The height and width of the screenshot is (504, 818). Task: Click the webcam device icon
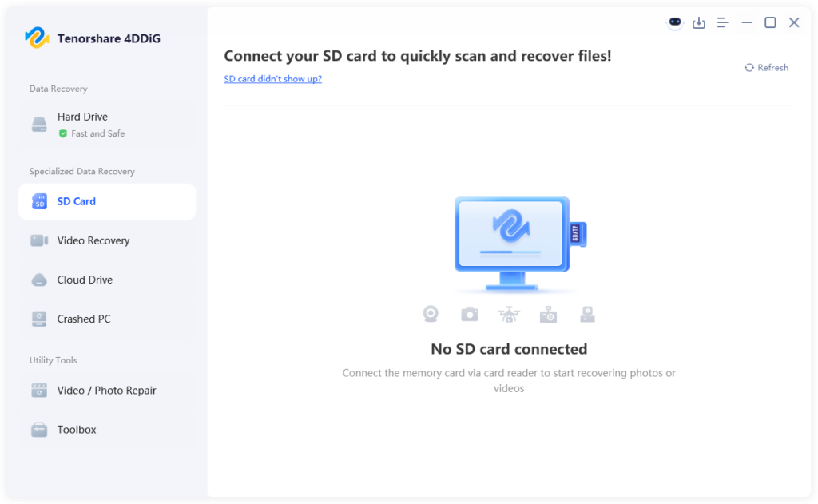pyautogui.click(x=430, y=314)
